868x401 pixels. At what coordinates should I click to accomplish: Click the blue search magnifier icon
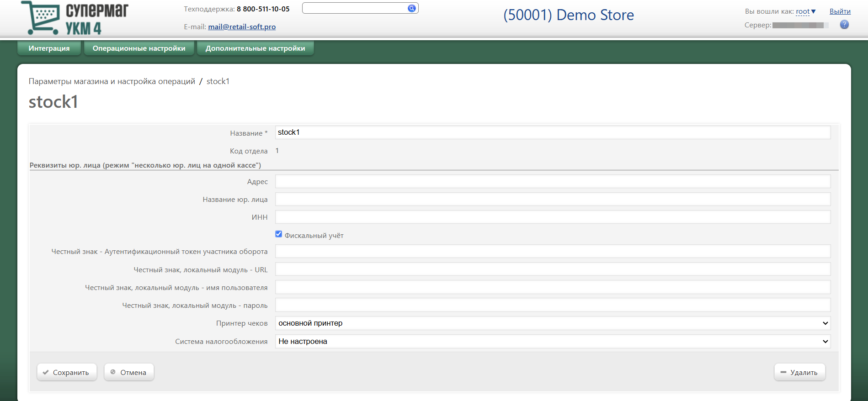pyautogui.click(x=411, y=8)
